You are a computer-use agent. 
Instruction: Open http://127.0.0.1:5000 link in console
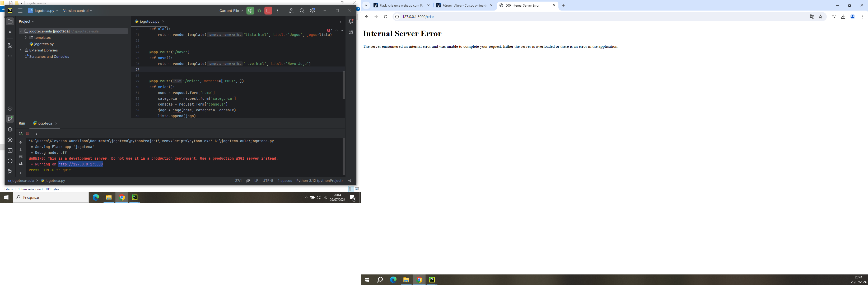coord(81,164)
